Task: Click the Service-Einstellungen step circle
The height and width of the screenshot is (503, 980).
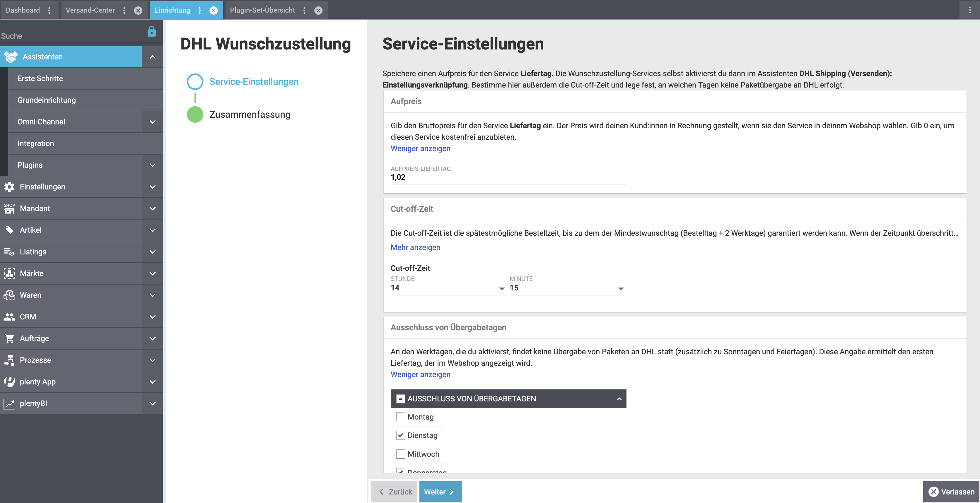Action: [x=195, y=82]
